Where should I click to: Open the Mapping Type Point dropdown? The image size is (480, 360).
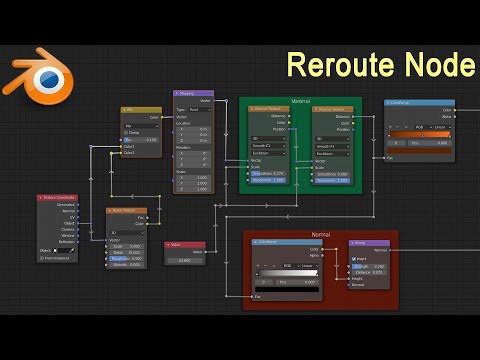200,110
